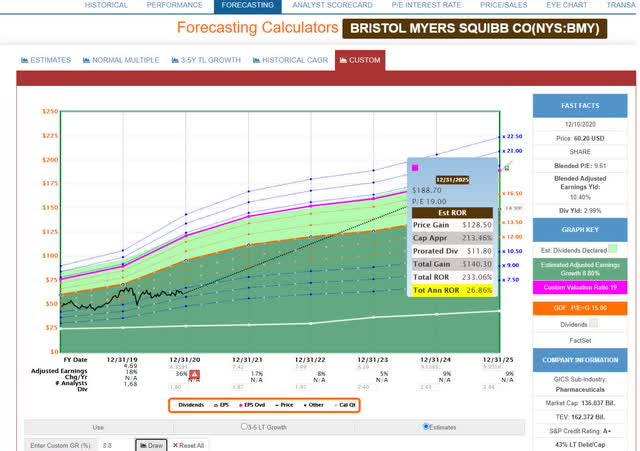The image size is (640, 451).
Task: Click the x 9.00 P/E multiple label
Action: point(511,265)
